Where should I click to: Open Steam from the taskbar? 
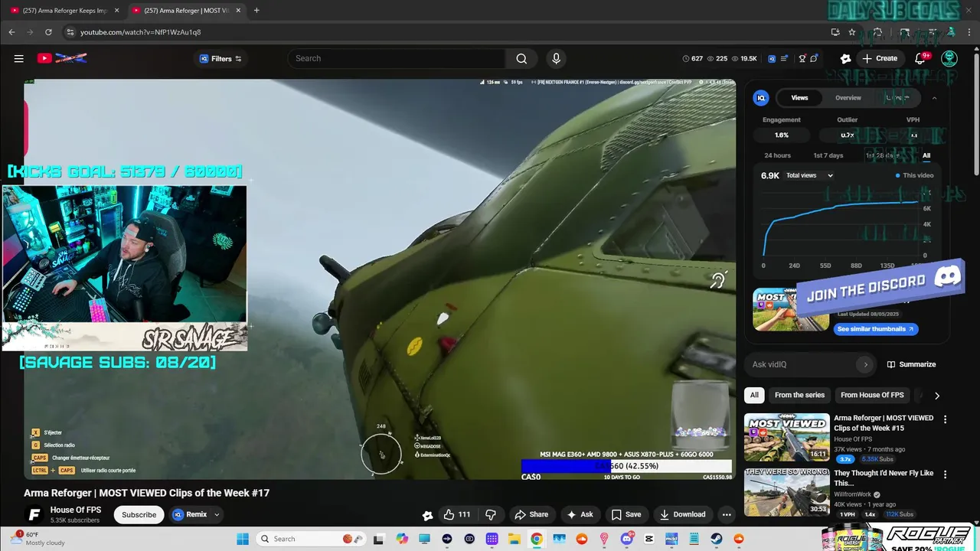click(717, 539)
